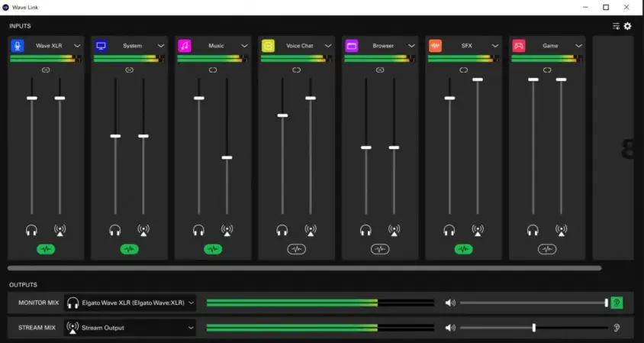This screenshot has height=343, width=644.
Task: Toggle the Wave XLR green effects button
Action: click(x=46, y=249)
